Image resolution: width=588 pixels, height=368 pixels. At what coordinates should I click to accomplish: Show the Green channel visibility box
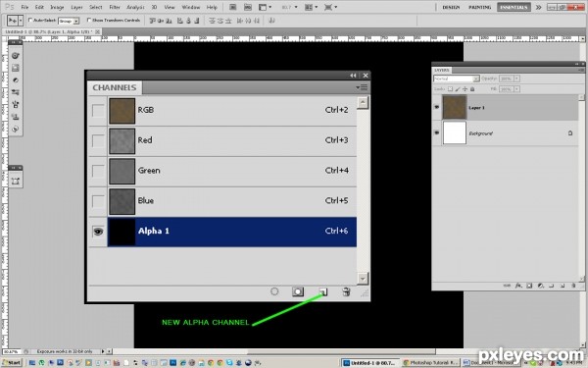click(x=98, y=171)
